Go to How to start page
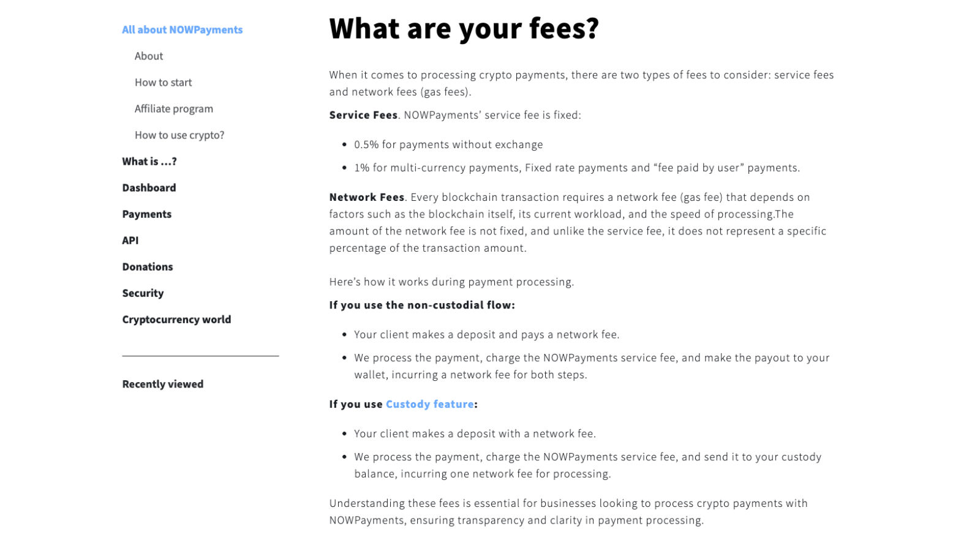980x551 pixels. tap(163, 82)
